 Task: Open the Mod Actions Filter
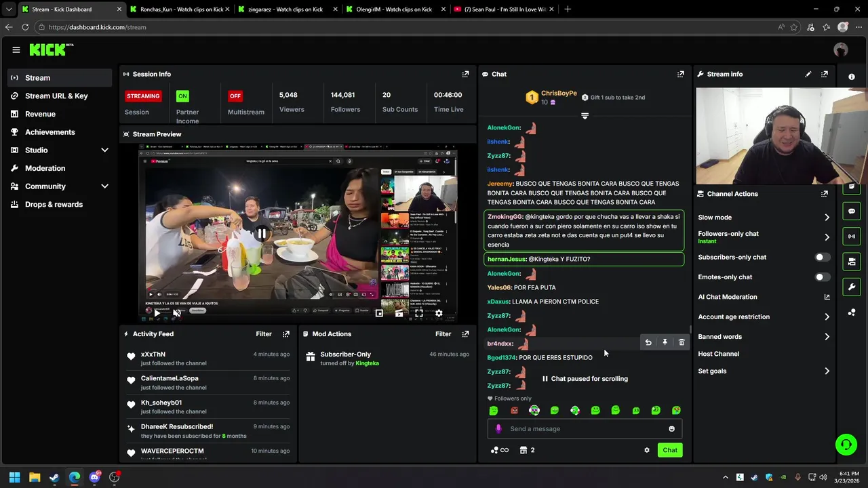[443, 334]
